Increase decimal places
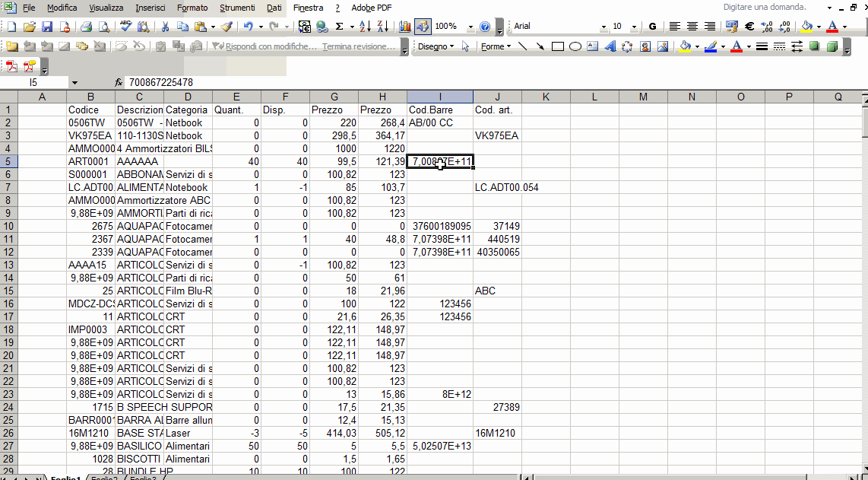 click(767, 27)
